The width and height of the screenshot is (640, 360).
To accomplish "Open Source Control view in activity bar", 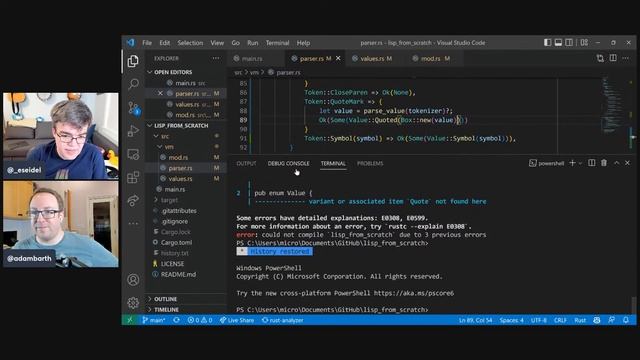I will coord(133,108).
